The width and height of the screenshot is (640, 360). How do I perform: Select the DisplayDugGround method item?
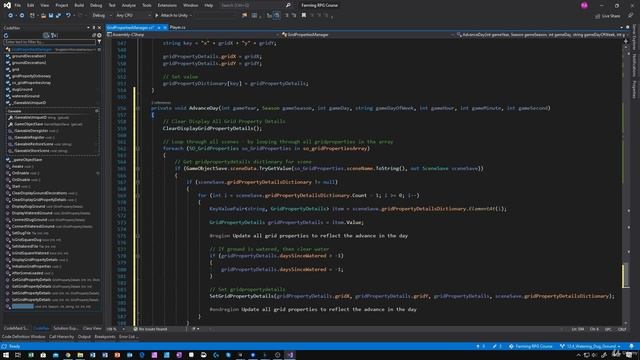[28, 207]
